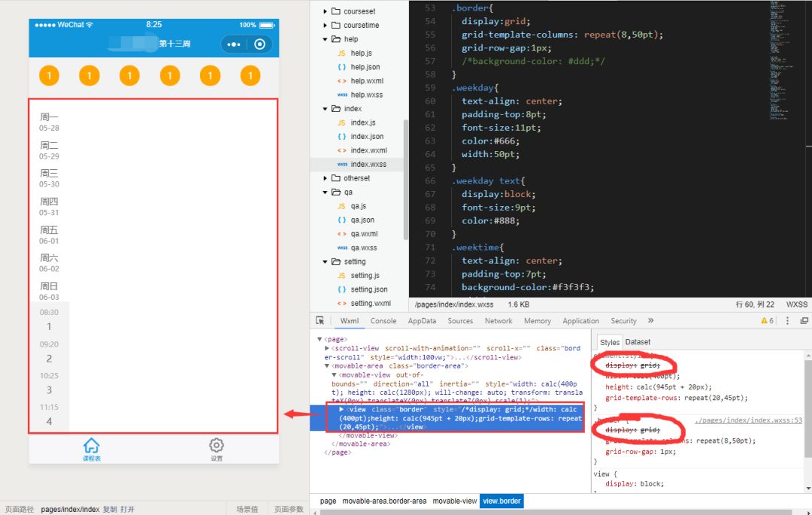This screenshot has width=812, height=515.
Task: Select help.wxss file icon
Action: pos(342,95)
